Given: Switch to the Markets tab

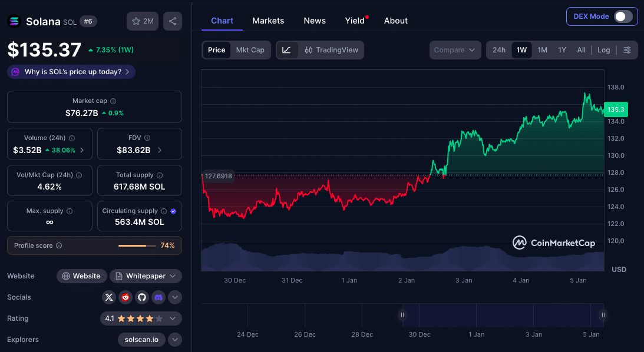Looking at the screenshot, I should [x=268, y=21].
